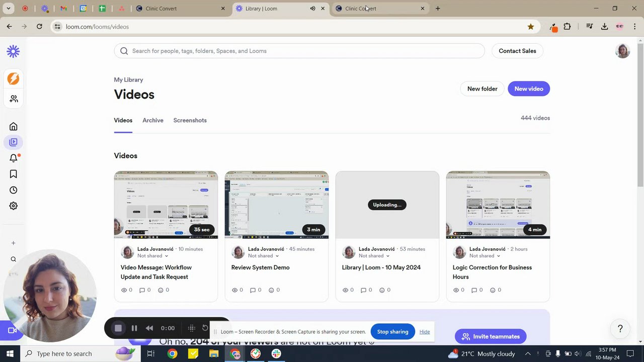The width and height of the screenshot is (644, 362).
Task: Open the Uploading video thumbnail
Action: (387, 205)
